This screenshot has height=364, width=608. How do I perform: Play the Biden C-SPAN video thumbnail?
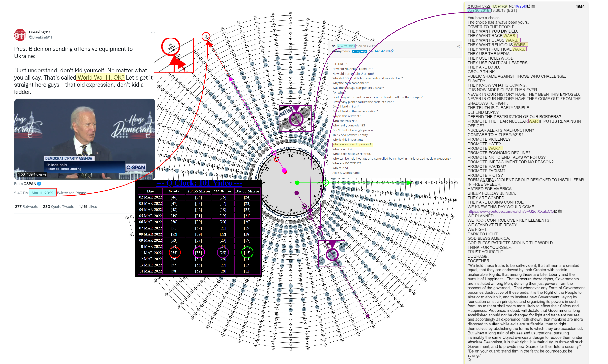click(84, 139)
